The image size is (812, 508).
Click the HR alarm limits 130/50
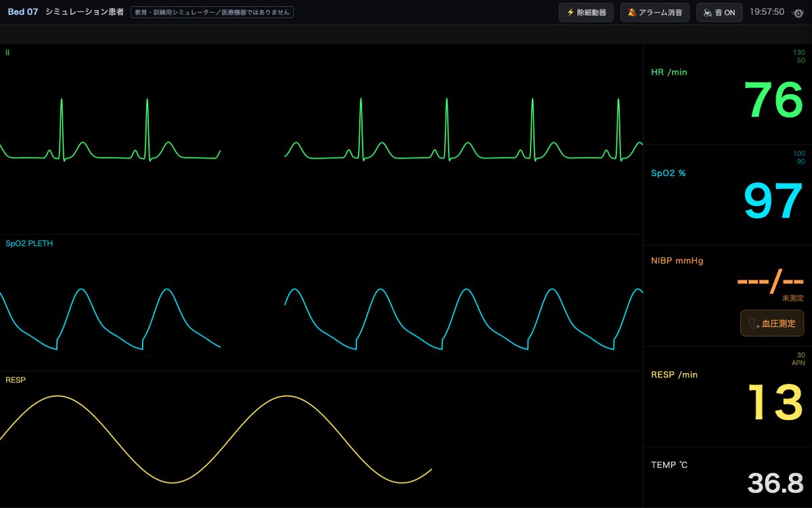click(x=799, y=56)
